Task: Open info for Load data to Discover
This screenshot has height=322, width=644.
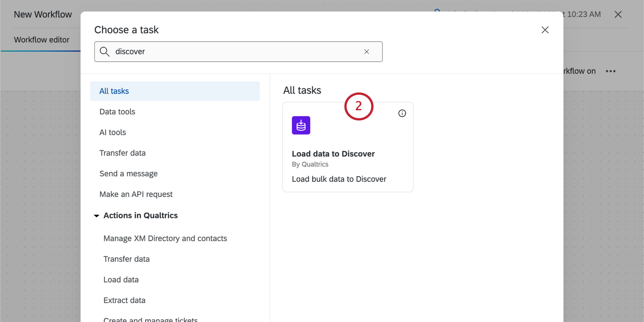Action: (402, 113)
